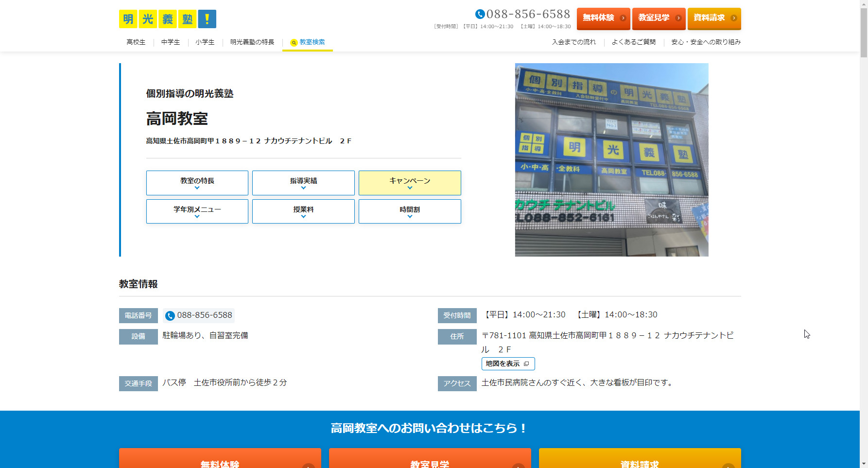Click the text 駐輪場あり、自習室完備
868x468 pixels.
pos(205,335)
